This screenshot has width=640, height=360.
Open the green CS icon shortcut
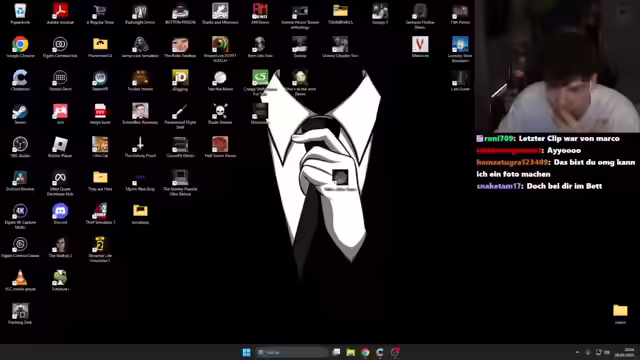point(260,83)
